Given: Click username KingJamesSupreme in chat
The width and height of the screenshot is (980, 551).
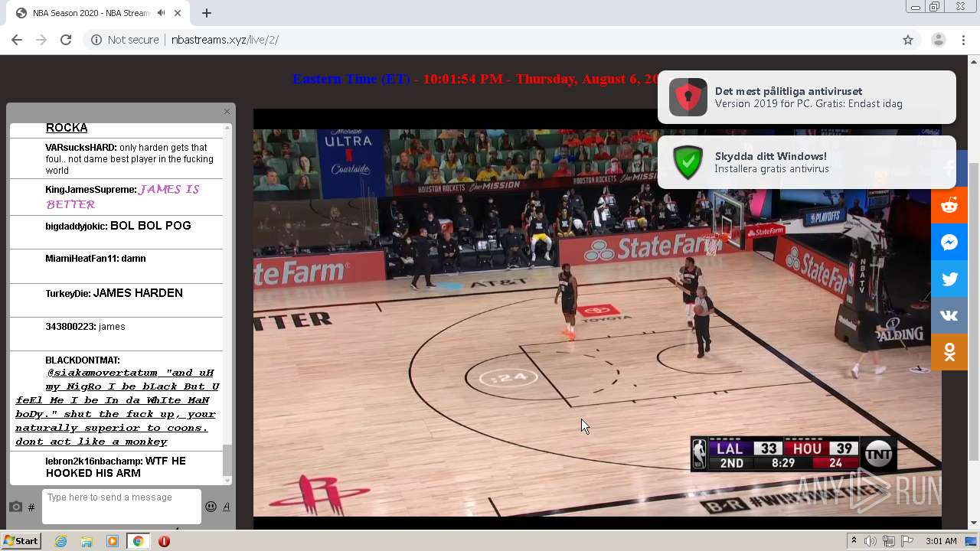Looking at the screenshot, I should [x=90, y=190].
